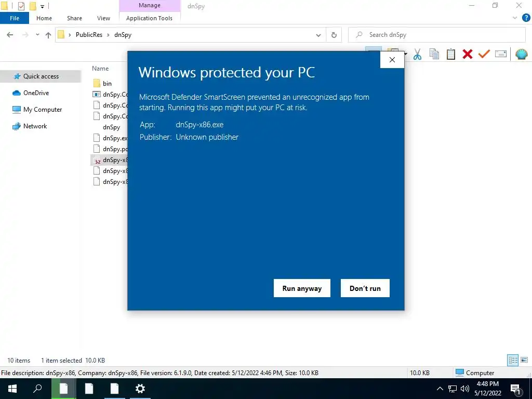Switch to Large icons view via status bar
Screen dimensions: 532x399
tap(524, 360)
